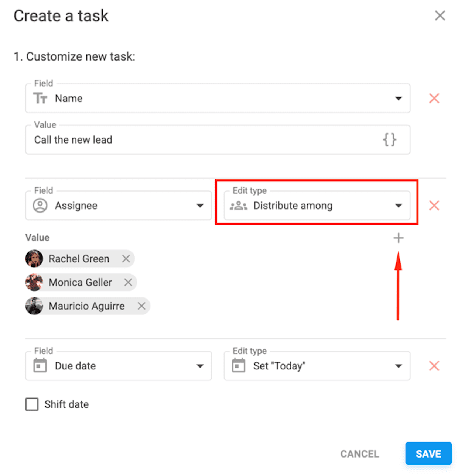Remove Mauricio Aguirre from the list
Viewport: 458px width, 476px height.
(x=141, y=306)
